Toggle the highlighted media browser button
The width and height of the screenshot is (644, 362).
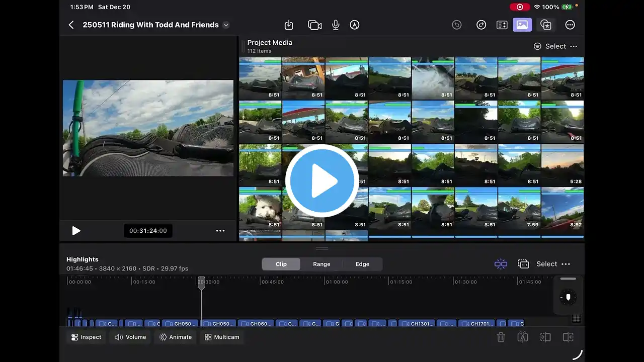tap(522, 25)
